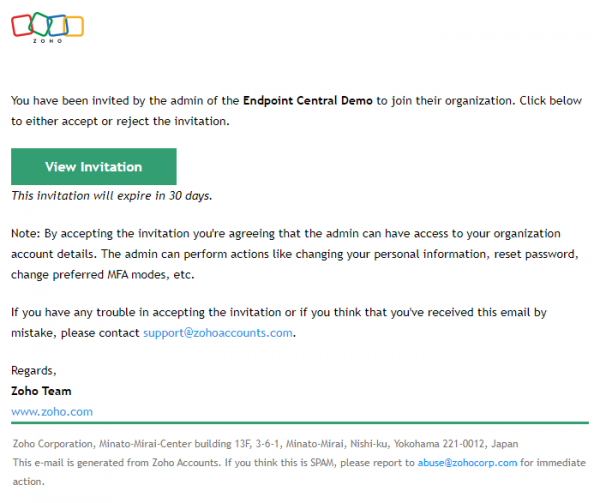
Task: Visit the www.zoho.com link
Action: tap(52, 411)
